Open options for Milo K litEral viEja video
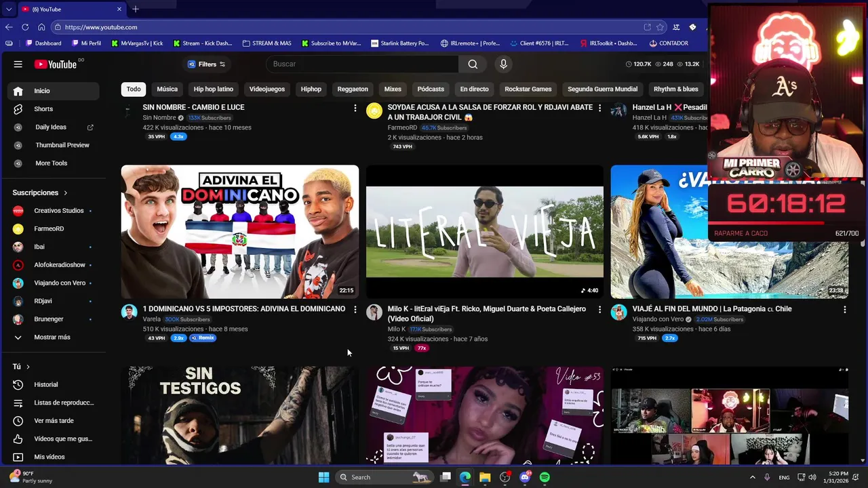This screenshot has height=488, width=868. (x=599, y=309)
